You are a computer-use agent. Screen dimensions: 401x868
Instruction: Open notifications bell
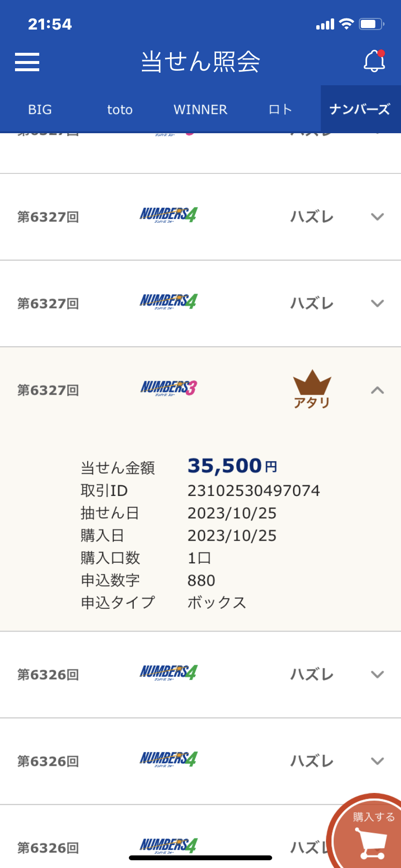coord(374,61)
